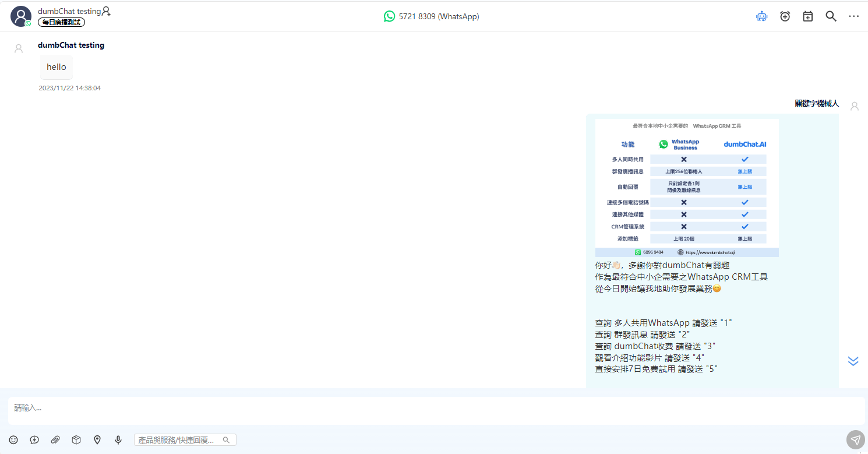Click the dumbChat testing sender name above hello
This screenshot has height=454, width=868.
(x=71, y=45)
